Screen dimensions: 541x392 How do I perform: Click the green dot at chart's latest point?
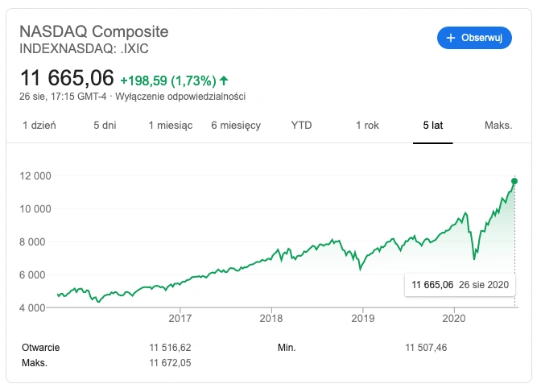pyautogui.click(x=514, y=181)
